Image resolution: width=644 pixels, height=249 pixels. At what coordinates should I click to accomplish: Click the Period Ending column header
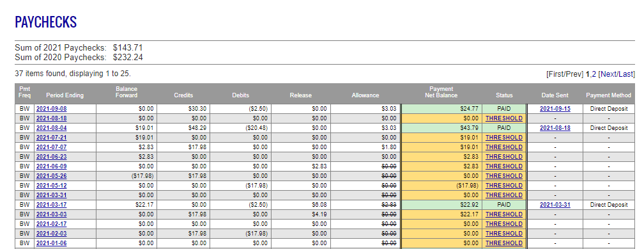(65, 95)
